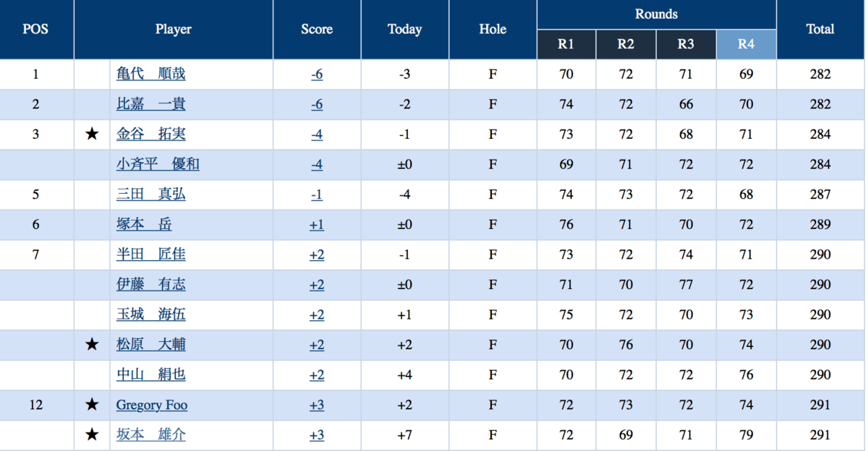This screenshot has width=868, height=451.
Task: Switch to the R3 round tab
Action: point(686,44)
